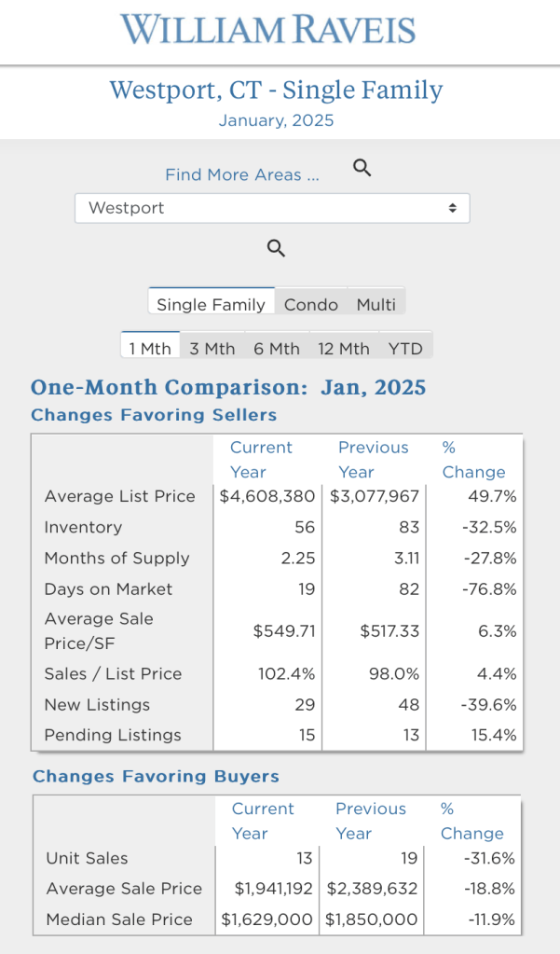This screenshot has width=560, height=954.
Task: Switch to the Condo tab
Action: 311,304
